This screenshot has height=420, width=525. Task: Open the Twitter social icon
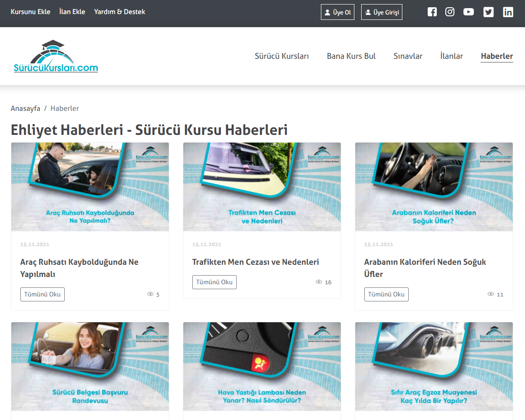pos(488,12)
